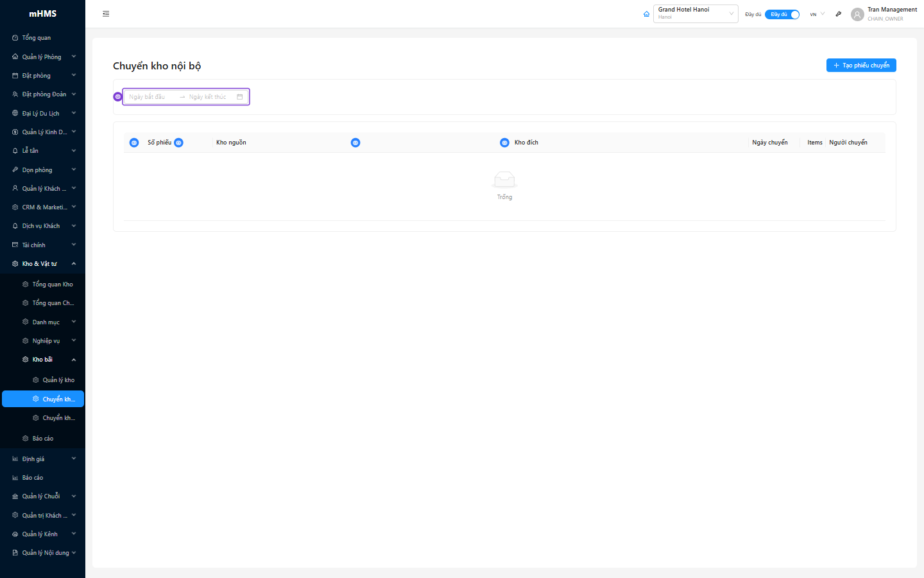Open Tổng quan in the sidebar
This screenshot has height=578, width=924.
point(37,38)
